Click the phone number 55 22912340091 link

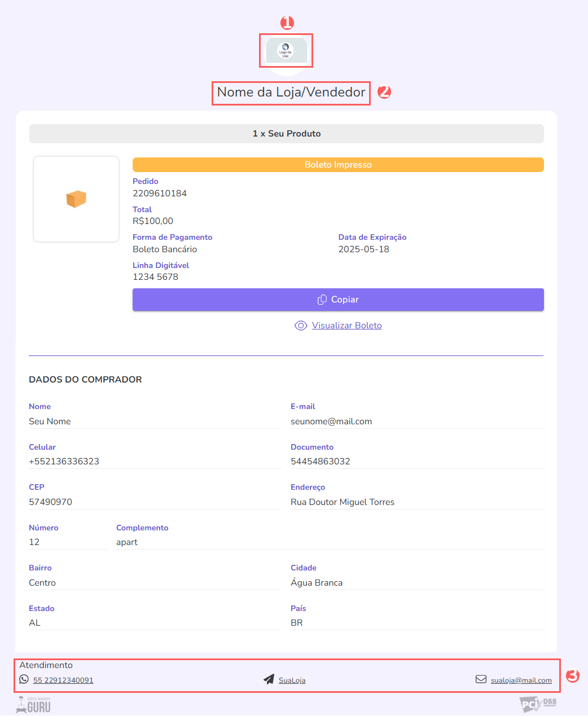[63, 679]
